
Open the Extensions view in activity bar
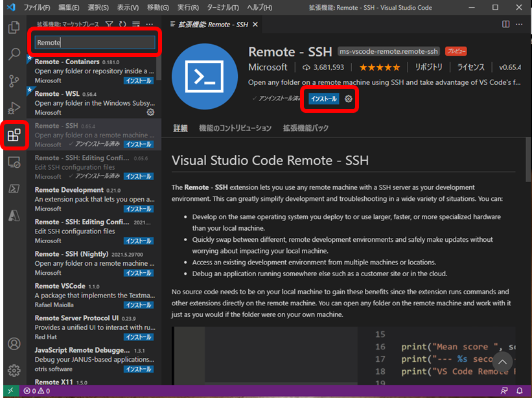pos(14,135)
